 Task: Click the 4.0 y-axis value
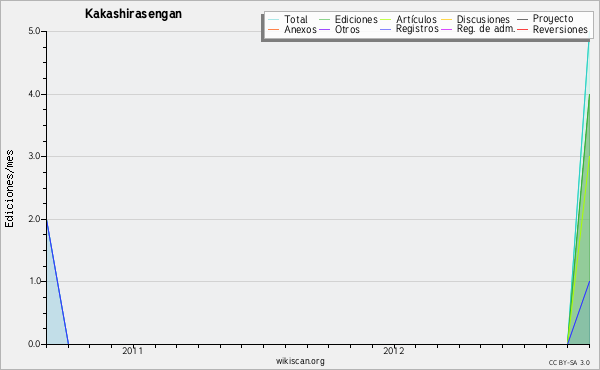pos(34,94)
